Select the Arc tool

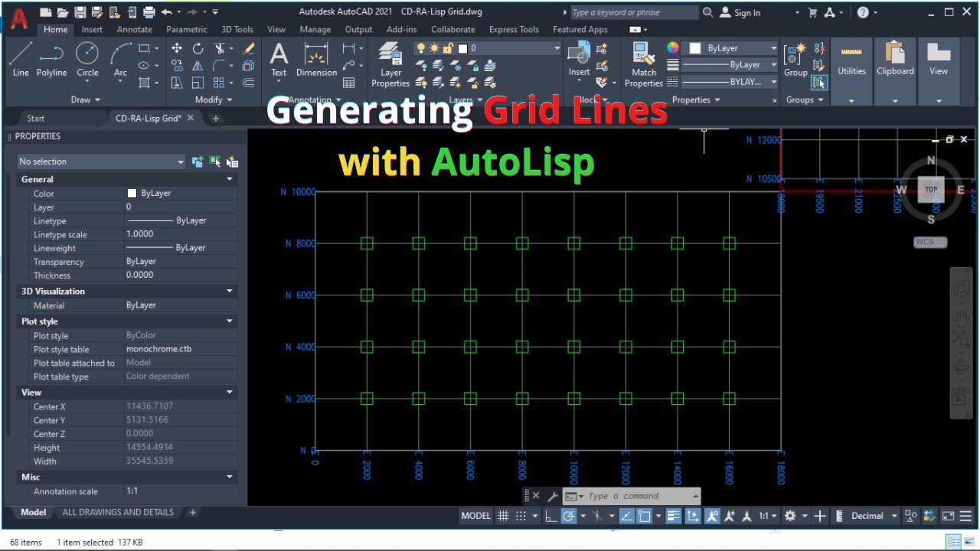click(x=120, y=60)
